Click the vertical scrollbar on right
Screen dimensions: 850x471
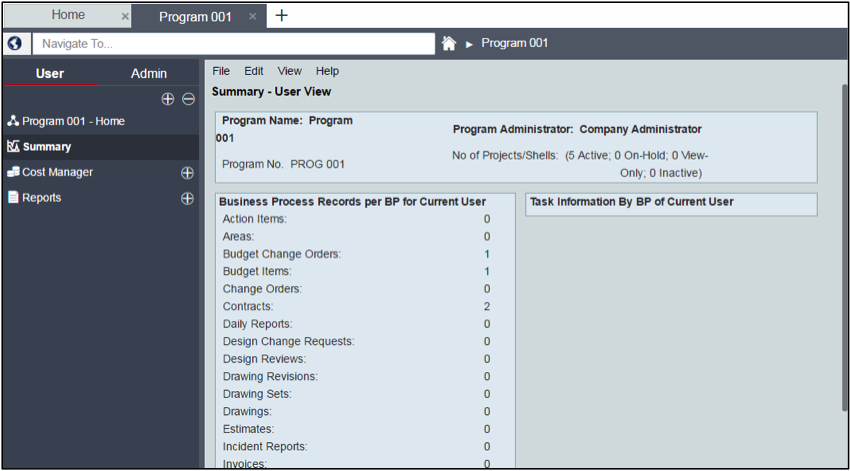(x=844, y=250)
